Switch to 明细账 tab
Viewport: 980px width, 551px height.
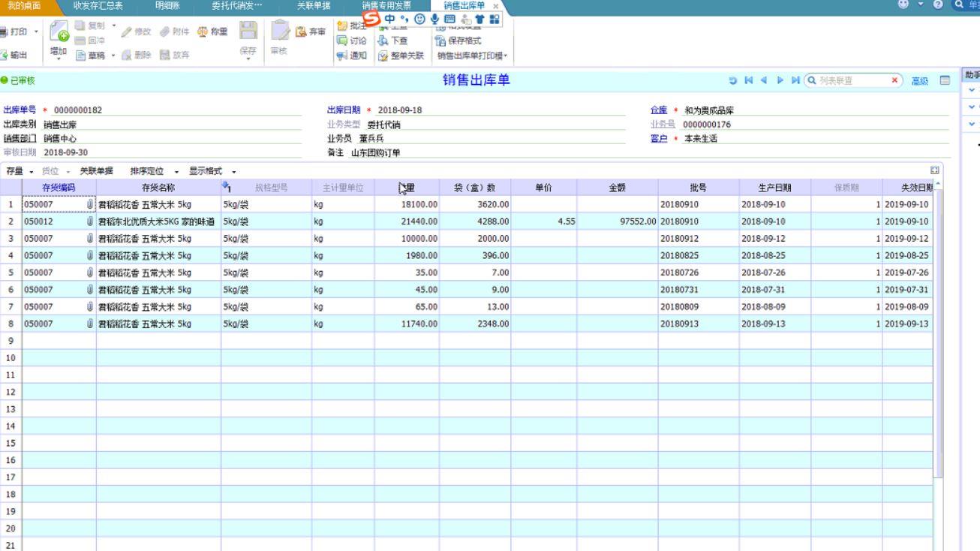tap(168, 5)
